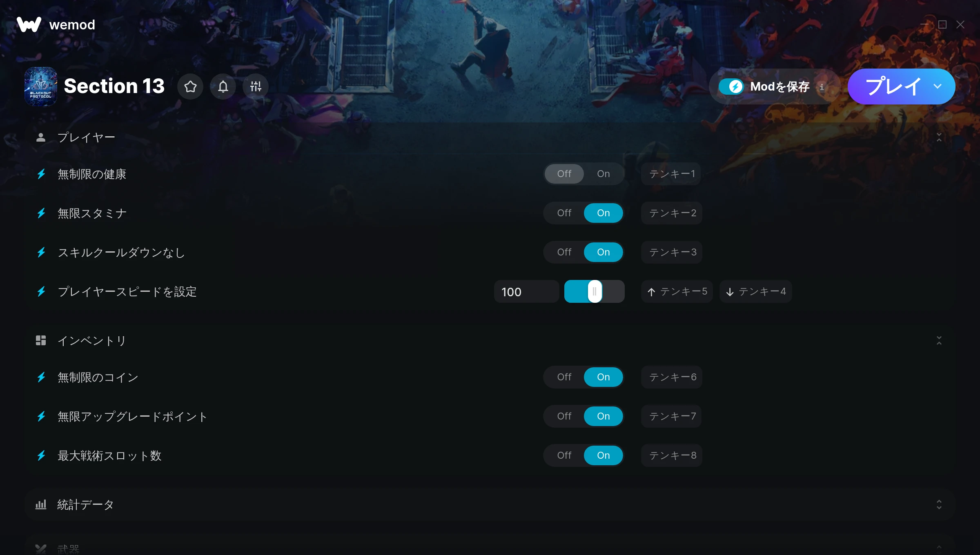Click the Section 13 game thumbnail

pyautogui.click(x=41, y=87)
